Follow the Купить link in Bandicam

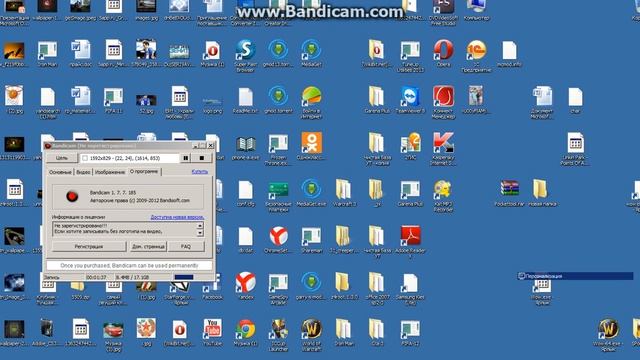pos(200,172)
